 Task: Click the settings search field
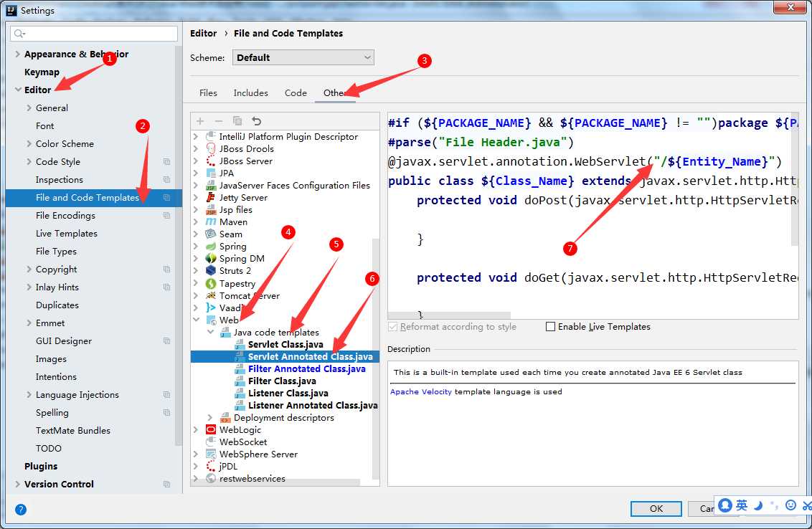tap(94, 34)
